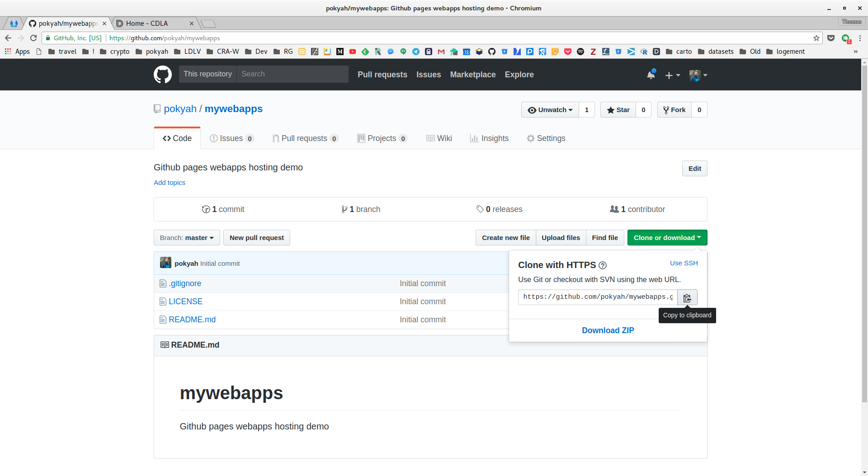Click the Download ZIP link
Image resolution: width=868 pixels, height=476 pixels.
click(x=608, y=330)
